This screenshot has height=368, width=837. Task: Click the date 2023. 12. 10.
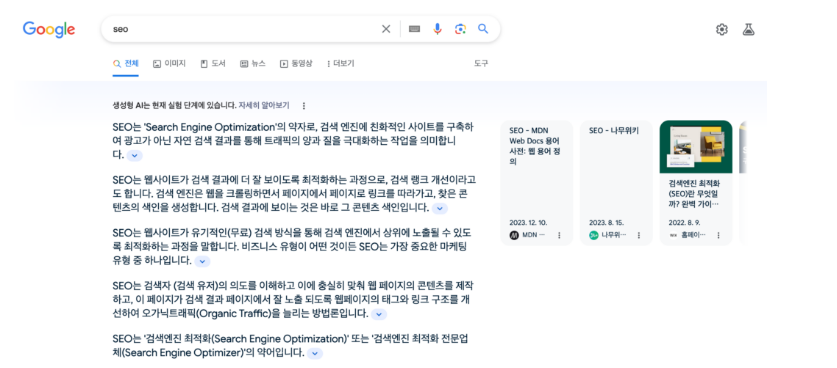[x=528, y=222]
